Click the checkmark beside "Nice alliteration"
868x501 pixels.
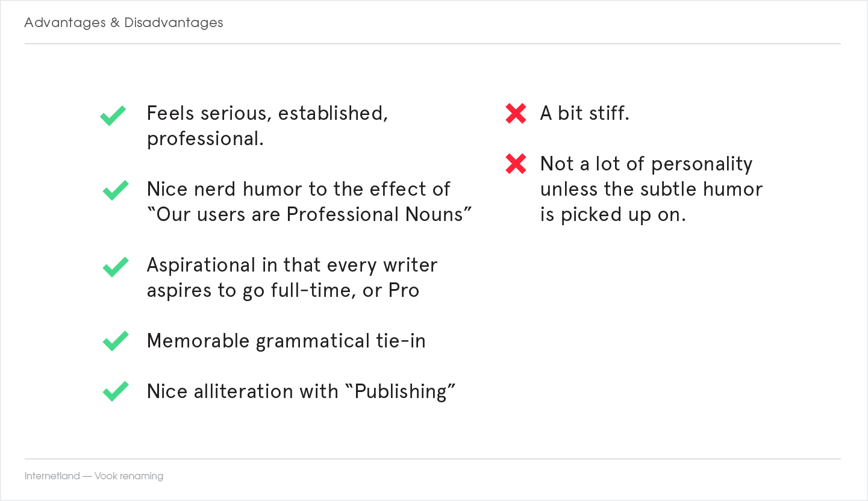(x=115, y=391)
